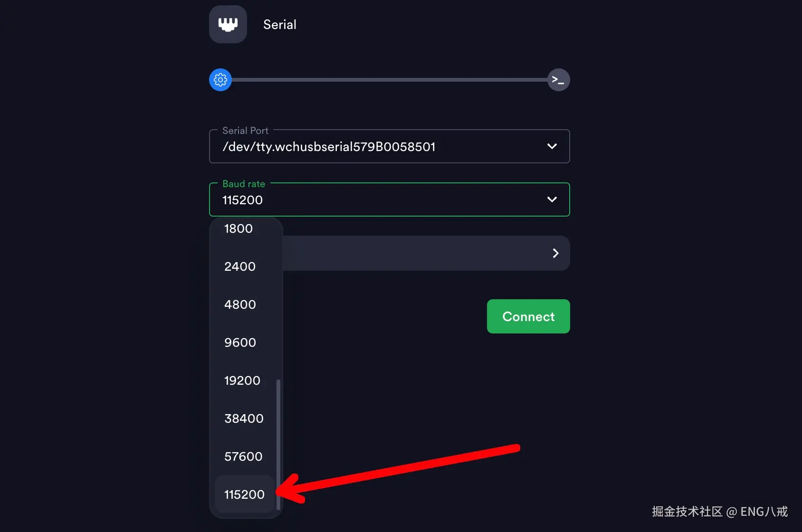Select the 4800 baud option
The width and height of the screenshot is (802, 532).
240,304
